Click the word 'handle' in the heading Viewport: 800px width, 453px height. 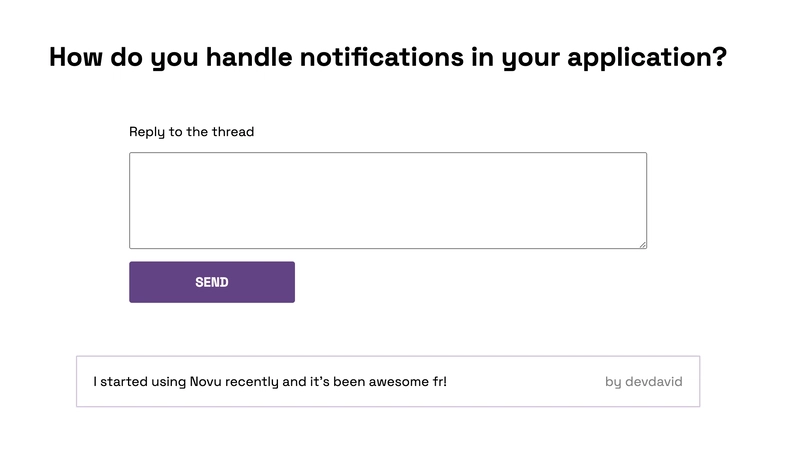point(249,57)
